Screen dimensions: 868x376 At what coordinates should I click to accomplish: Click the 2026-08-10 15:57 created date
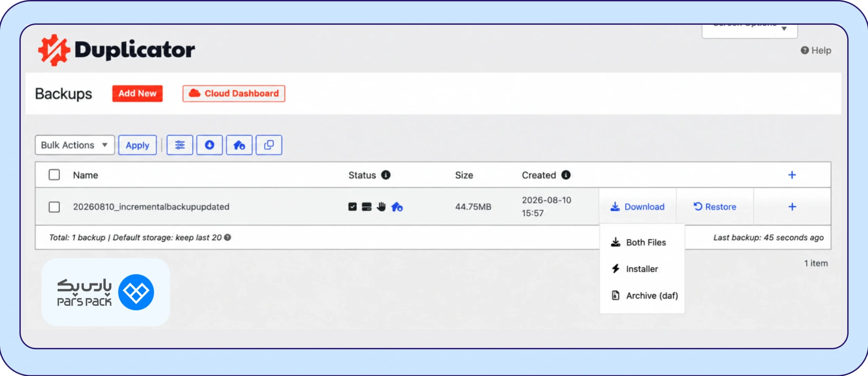coord(547,207)
